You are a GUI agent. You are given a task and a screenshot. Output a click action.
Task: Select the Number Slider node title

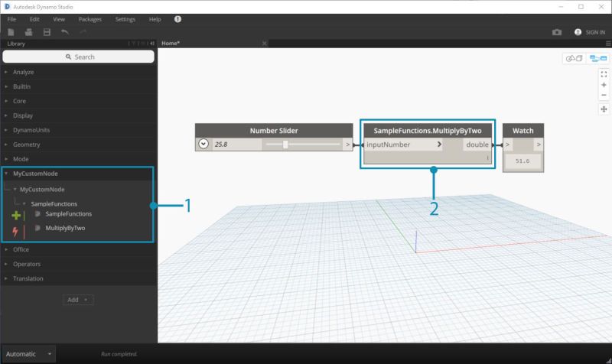[x=274, y=131]
